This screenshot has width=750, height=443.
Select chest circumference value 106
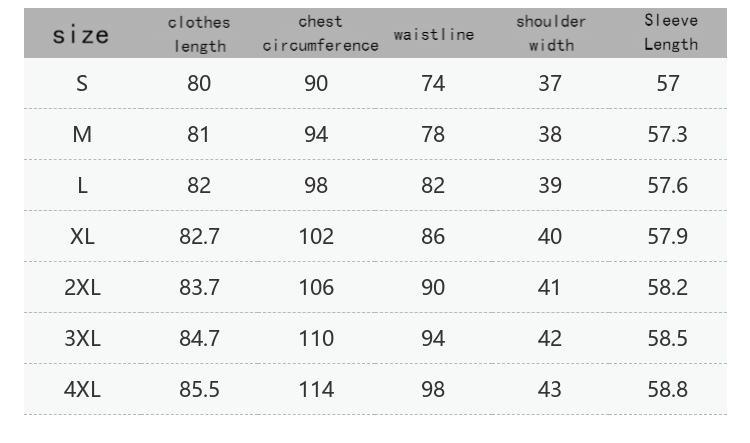tap(316, 287)
